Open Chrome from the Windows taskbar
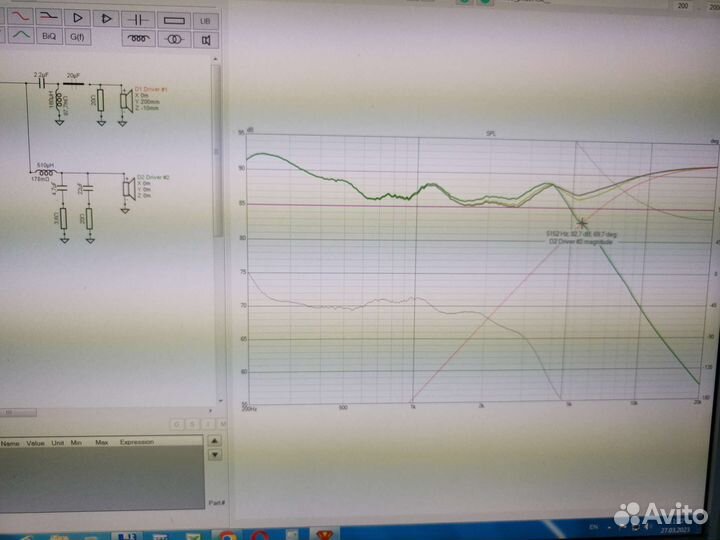Viewport: 720px width, 540px height. 227,533
